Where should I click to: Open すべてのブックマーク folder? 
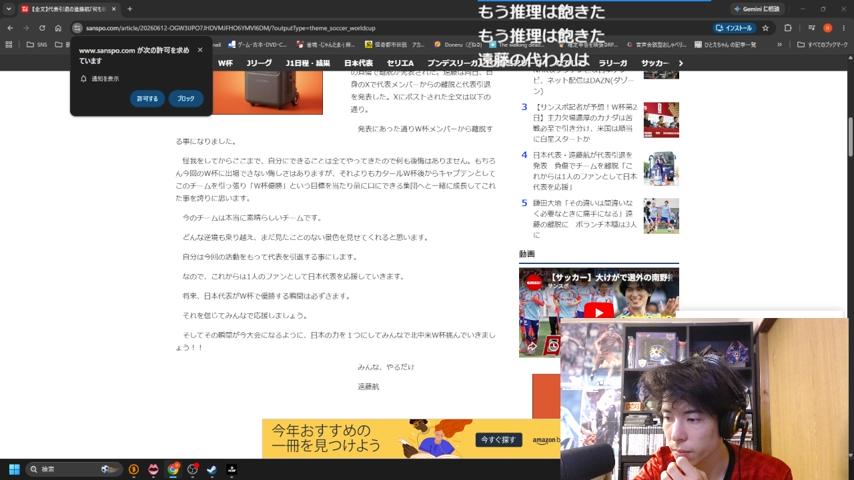point(822,44)
